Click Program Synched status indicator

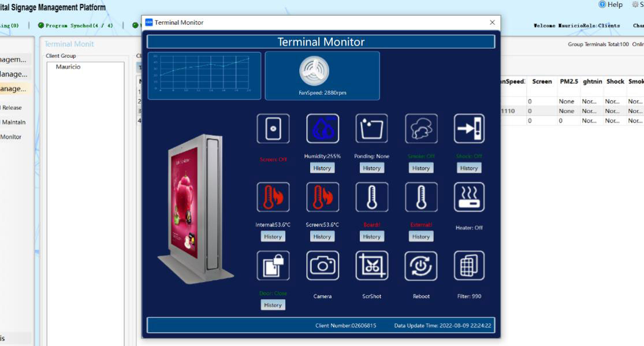(x=75, y=25)
